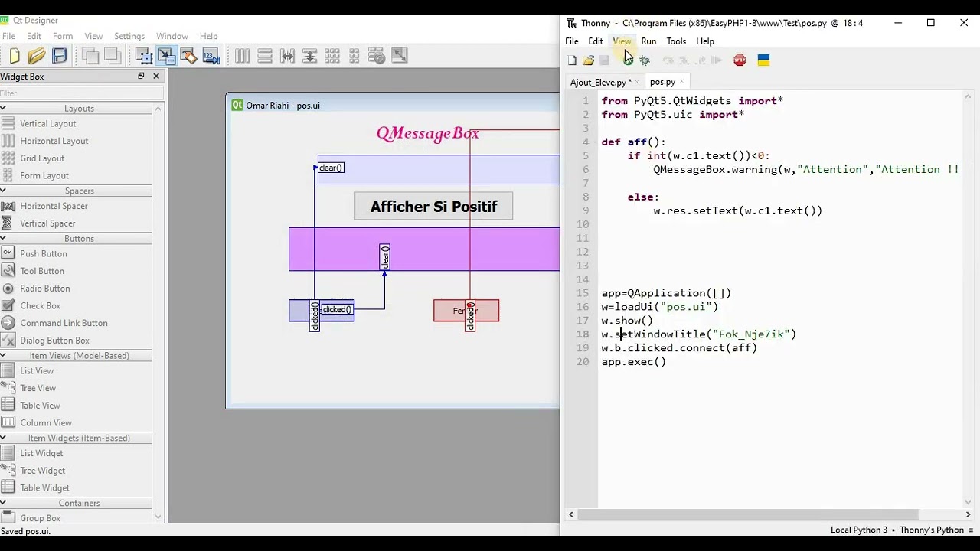This screenshot has width=980, height=551.
Task: Click Thonny Open file icon
Action: (x=588, y=60)
